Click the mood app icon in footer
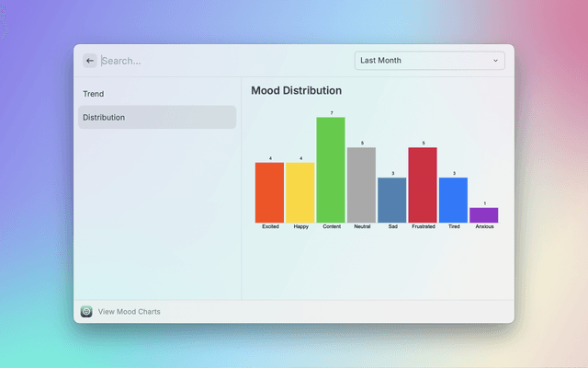Image resolution: width=588 pixels, height=368 pixels. 86,312
